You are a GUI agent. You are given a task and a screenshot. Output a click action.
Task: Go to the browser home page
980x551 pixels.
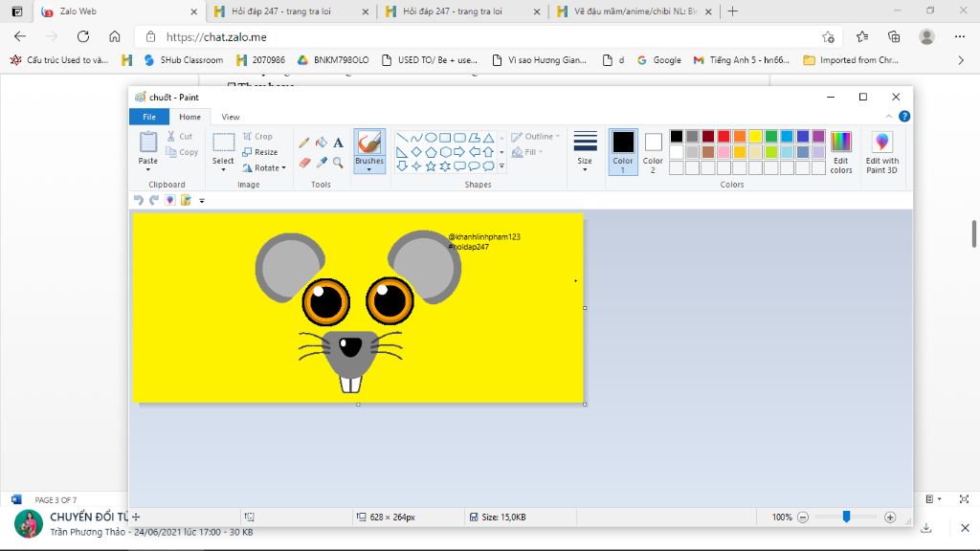115,37
